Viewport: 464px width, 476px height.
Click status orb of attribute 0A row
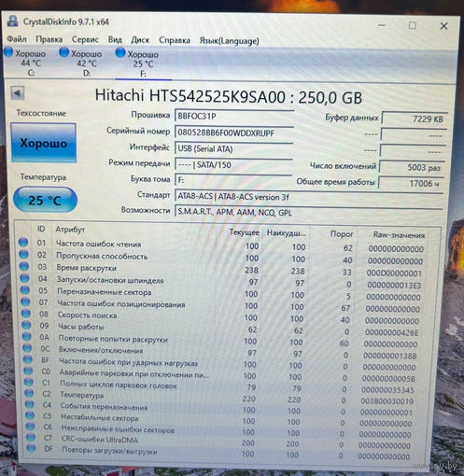(27, 336)
